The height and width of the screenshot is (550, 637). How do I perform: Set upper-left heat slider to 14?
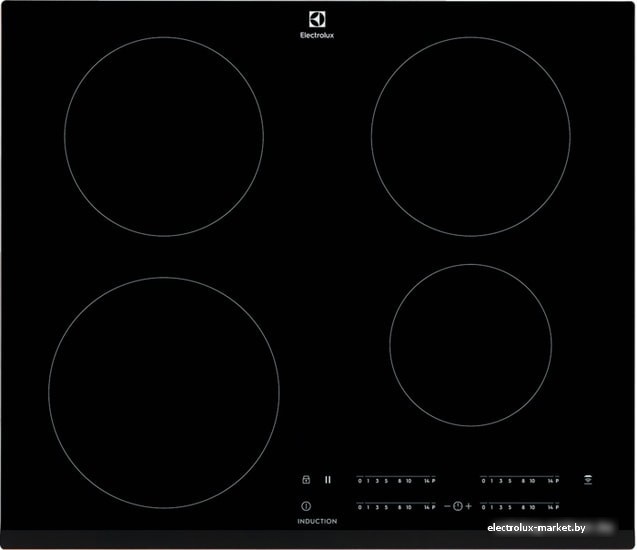click(x=427, y=481)
